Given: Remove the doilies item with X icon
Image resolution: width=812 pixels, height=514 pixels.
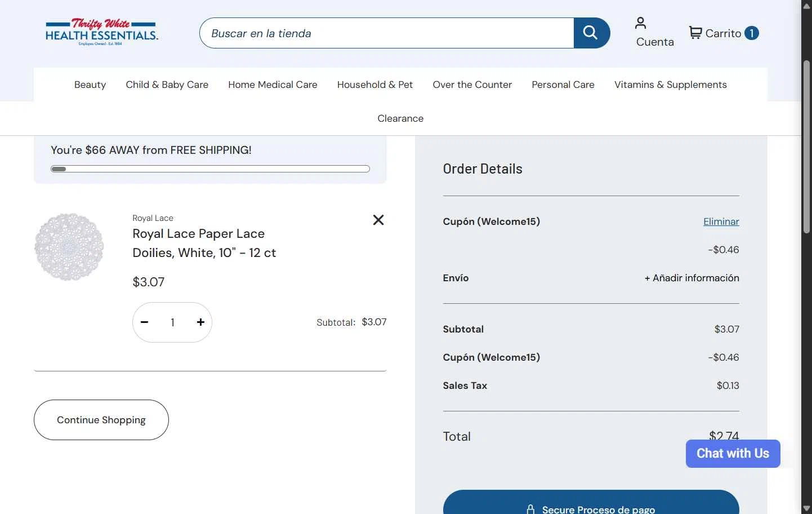Looking at the screenshot, I should click(x=378, y=220).
